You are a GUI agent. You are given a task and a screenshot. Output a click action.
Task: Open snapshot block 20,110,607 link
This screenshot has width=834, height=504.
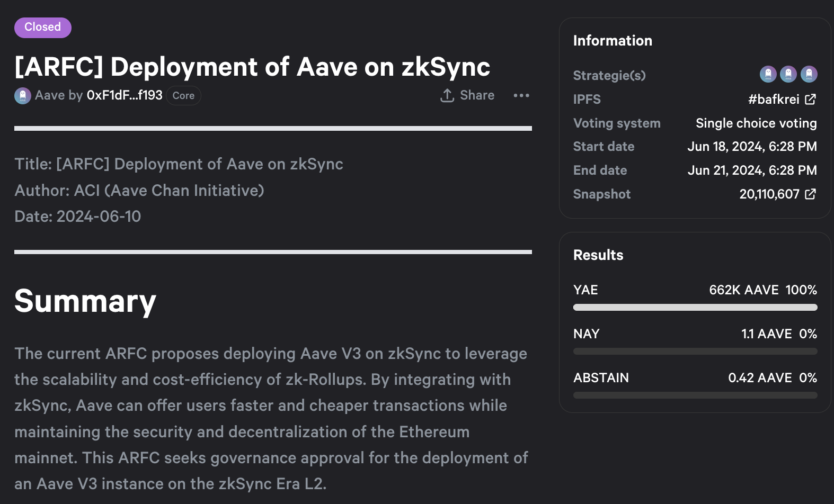769,194
